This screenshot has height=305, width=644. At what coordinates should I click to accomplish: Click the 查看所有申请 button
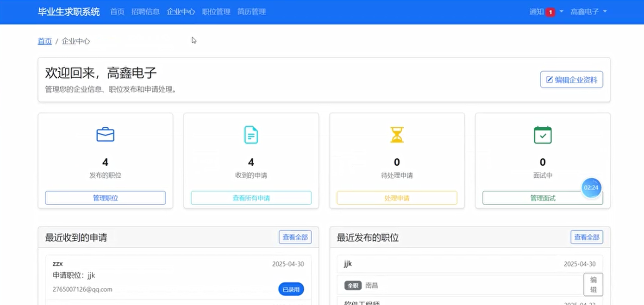pos(251,198)
